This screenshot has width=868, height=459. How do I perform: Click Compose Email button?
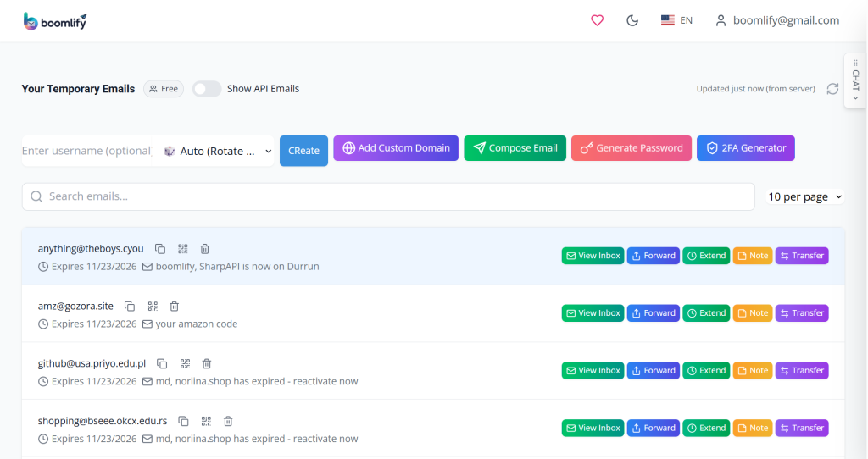point(515,148)
